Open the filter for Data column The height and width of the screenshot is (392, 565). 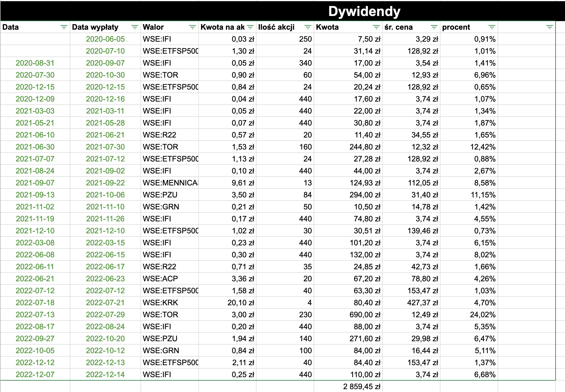[64, 27]
